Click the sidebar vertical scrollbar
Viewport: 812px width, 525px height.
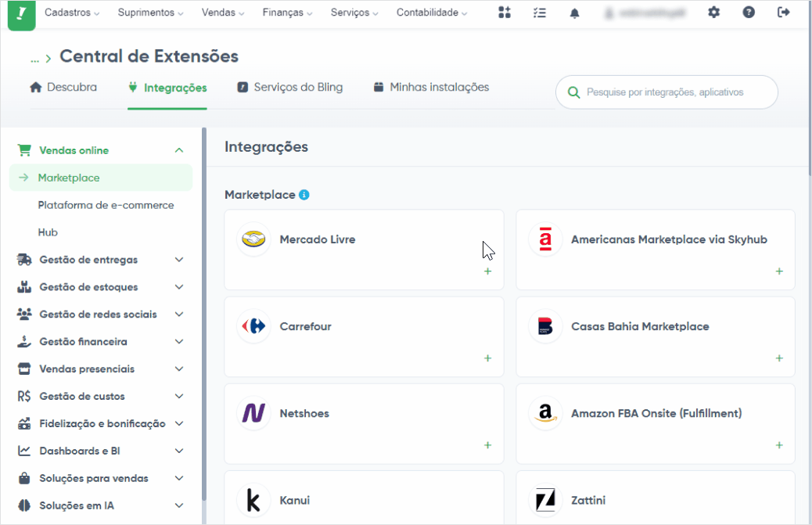(204, 314)
